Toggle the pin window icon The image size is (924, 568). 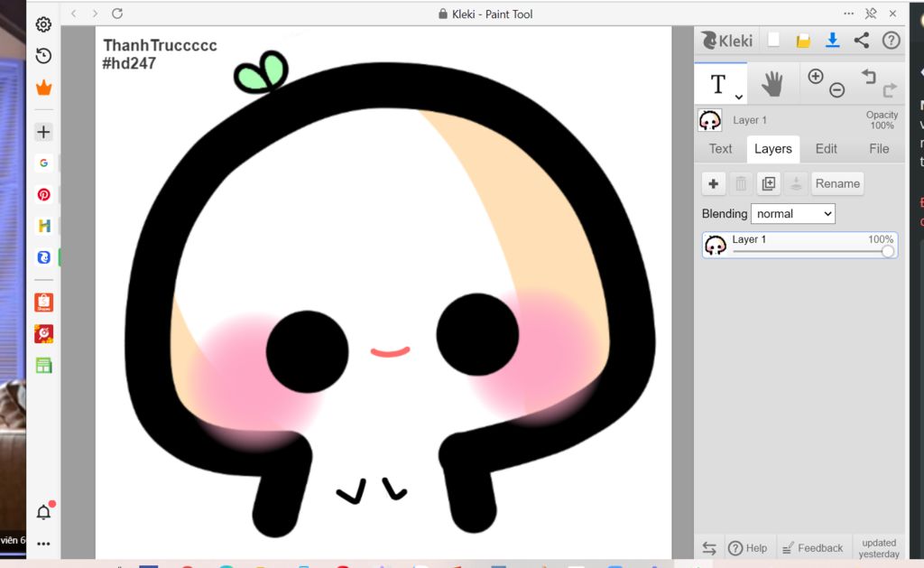click(871, 14)
